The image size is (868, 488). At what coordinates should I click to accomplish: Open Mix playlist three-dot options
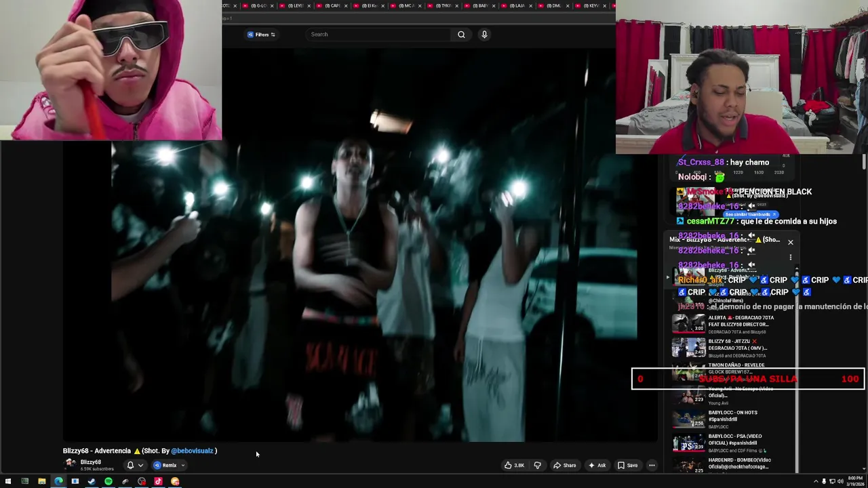[x=790, y=257]
